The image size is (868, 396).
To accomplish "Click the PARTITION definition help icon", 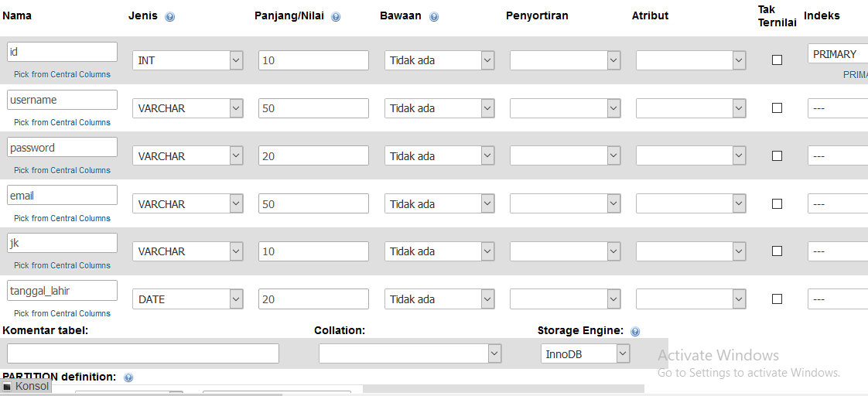I will pyautogui.click(x=128, y=377).
